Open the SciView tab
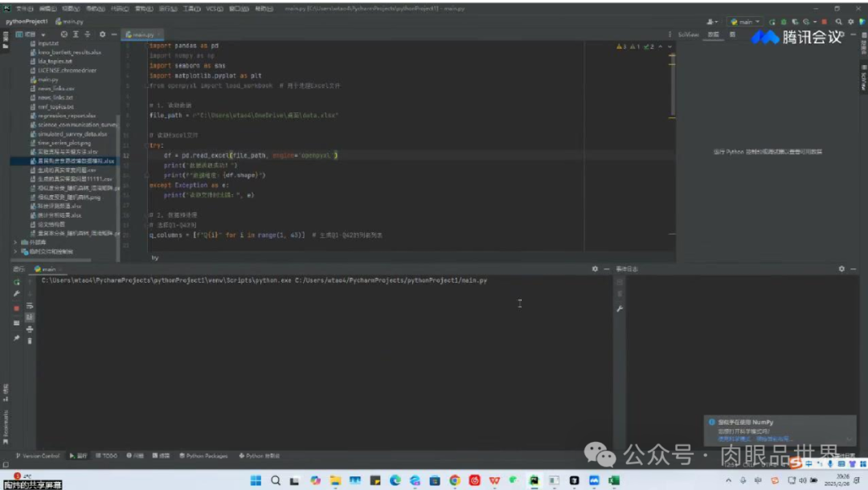 pos(688,35)
